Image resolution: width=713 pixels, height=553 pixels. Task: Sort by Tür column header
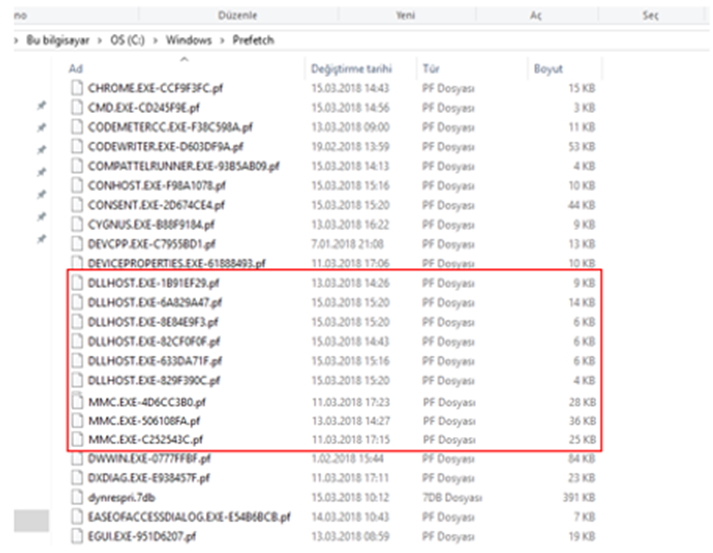click(x=431, y=69)
